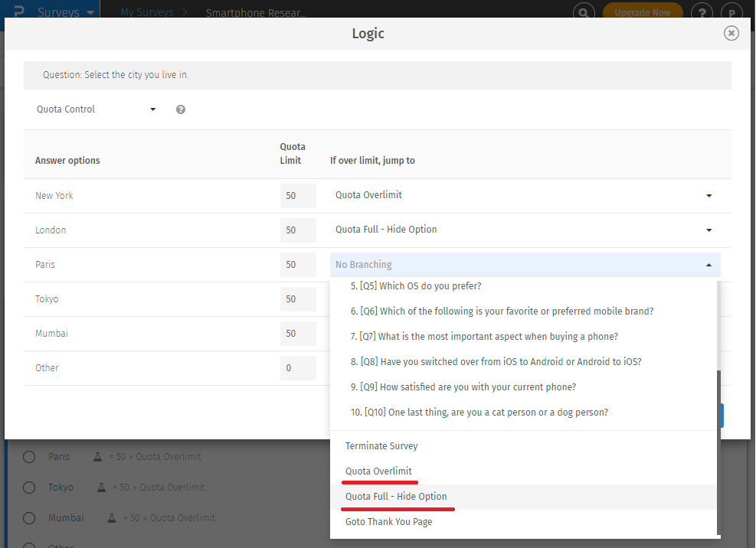
Task: Open the profile avatar marked P
Action: point(731,12)
